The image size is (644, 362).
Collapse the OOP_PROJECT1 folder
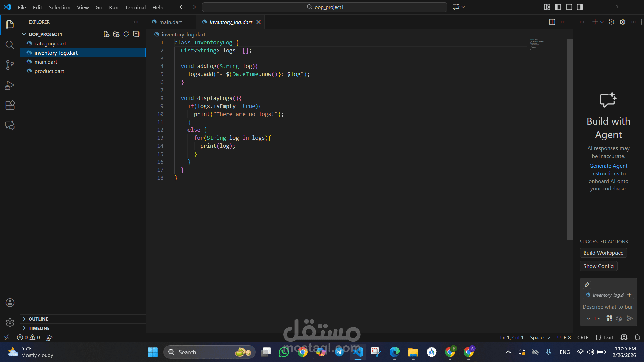(45, 34)
